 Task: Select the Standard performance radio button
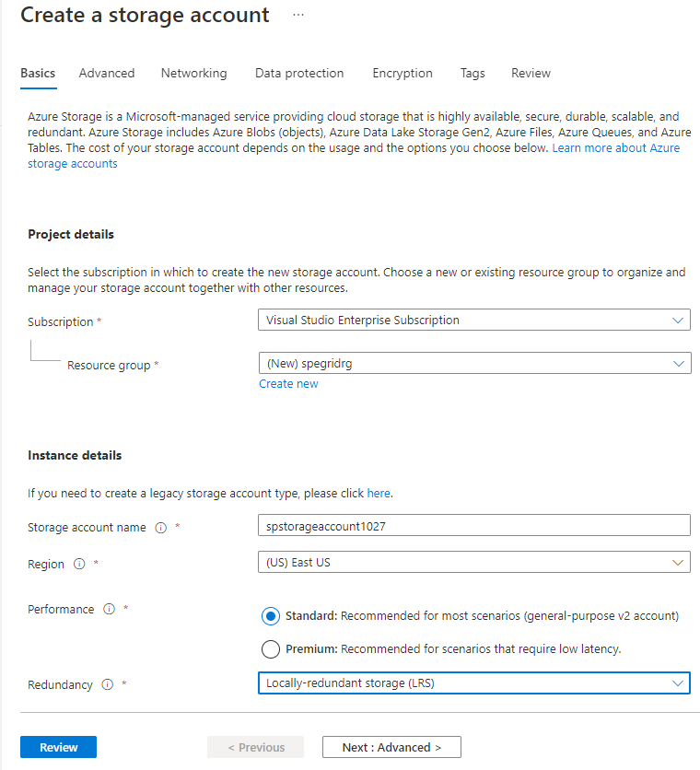click(x=271, y=616)
